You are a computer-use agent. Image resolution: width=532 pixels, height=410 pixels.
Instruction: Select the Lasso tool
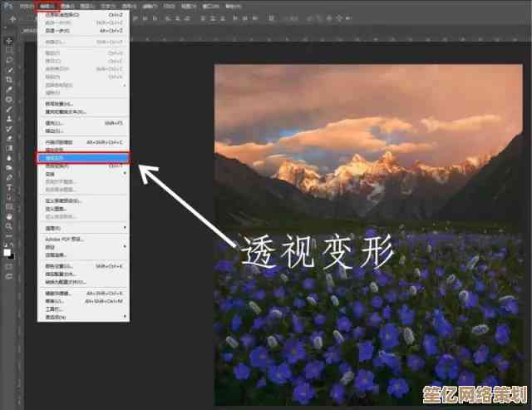[9, 60]
